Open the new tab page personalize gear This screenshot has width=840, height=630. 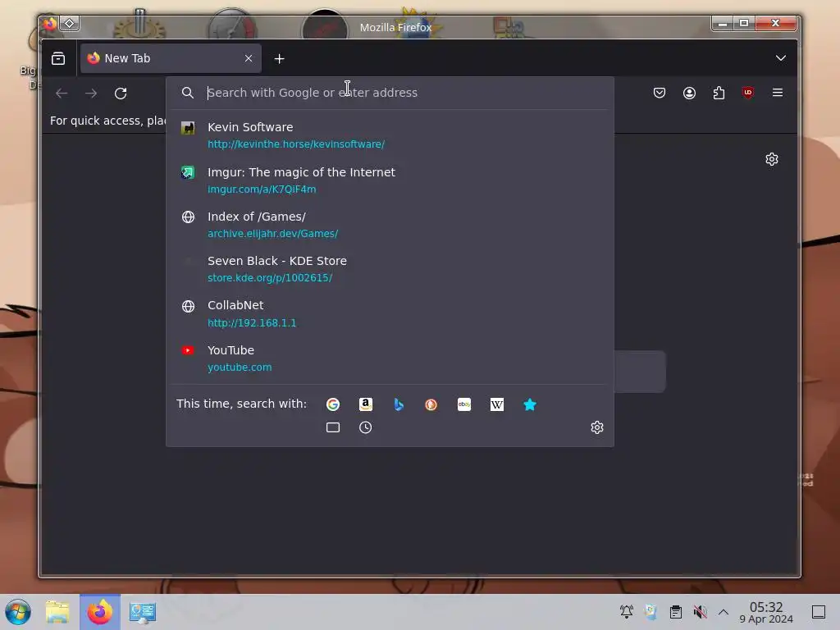[x=771, y=159]
